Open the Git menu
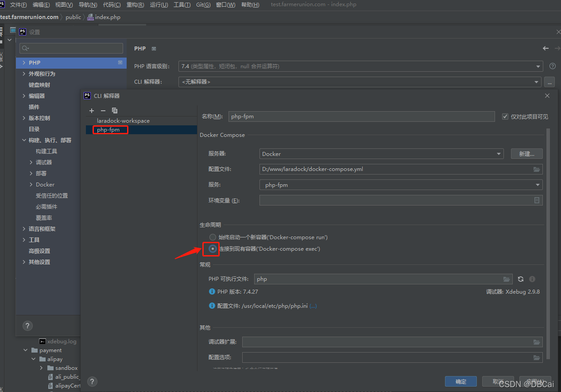561x392 pixels. [x=203, y=4]
